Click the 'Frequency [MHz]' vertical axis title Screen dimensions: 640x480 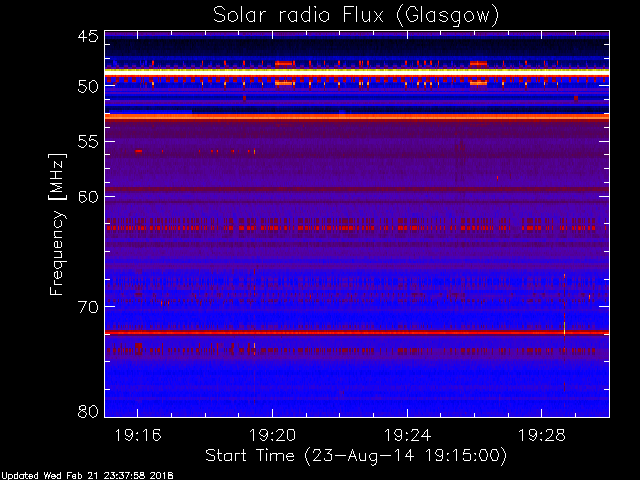click(x=57, y=224)
